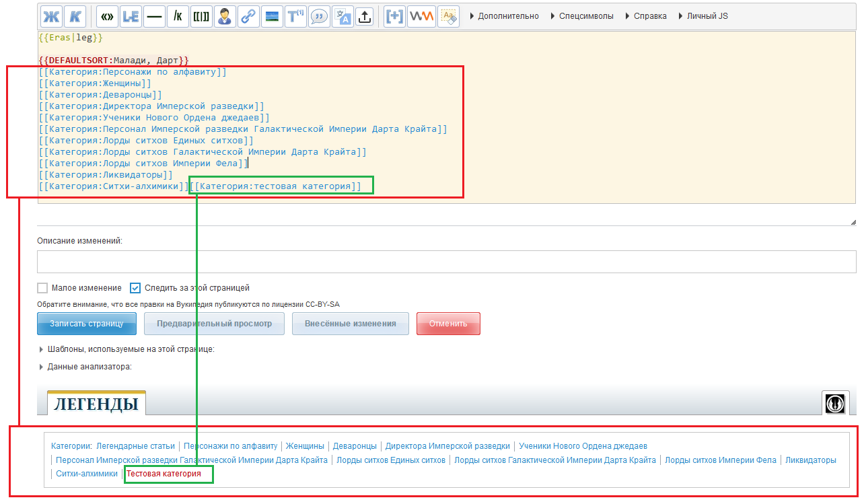Click Внесённые изменения button
The image size is (864, 504).
point(351,324)
